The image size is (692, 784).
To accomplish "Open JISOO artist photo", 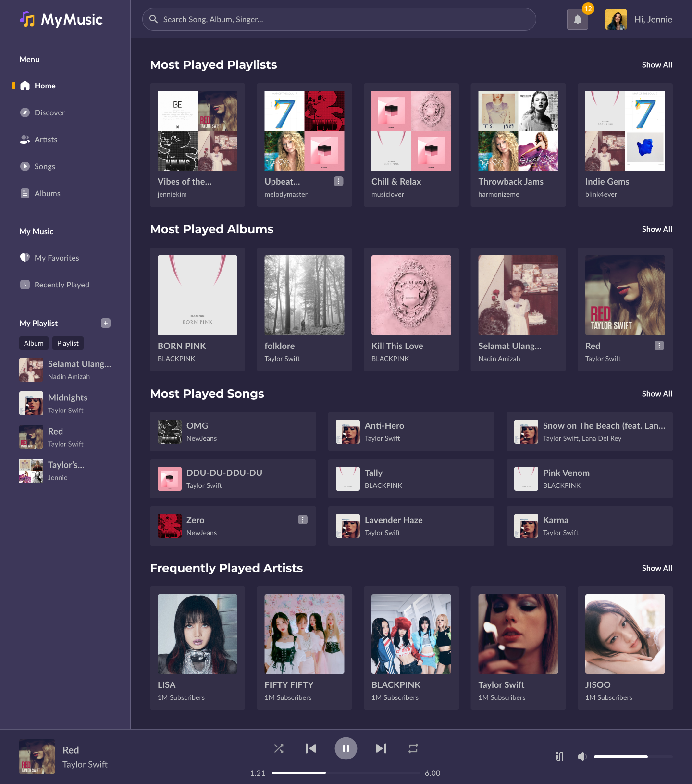I will click(625, 634).
